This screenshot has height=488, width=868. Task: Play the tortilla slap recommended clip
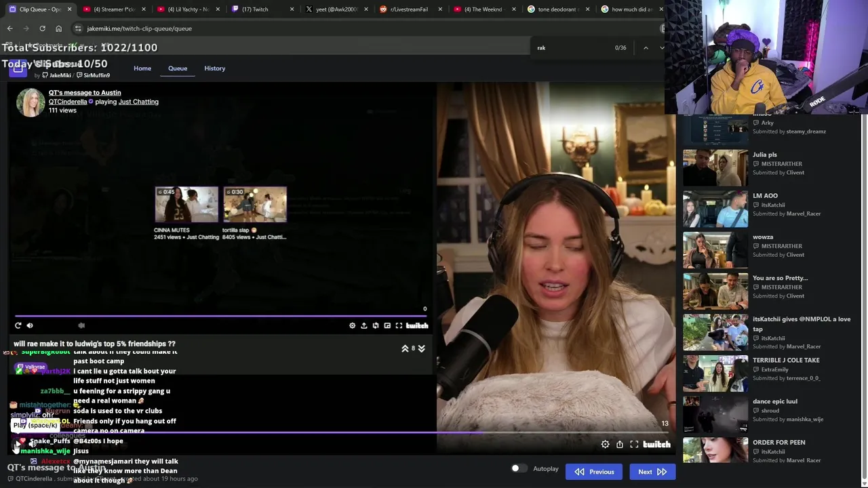255,205
